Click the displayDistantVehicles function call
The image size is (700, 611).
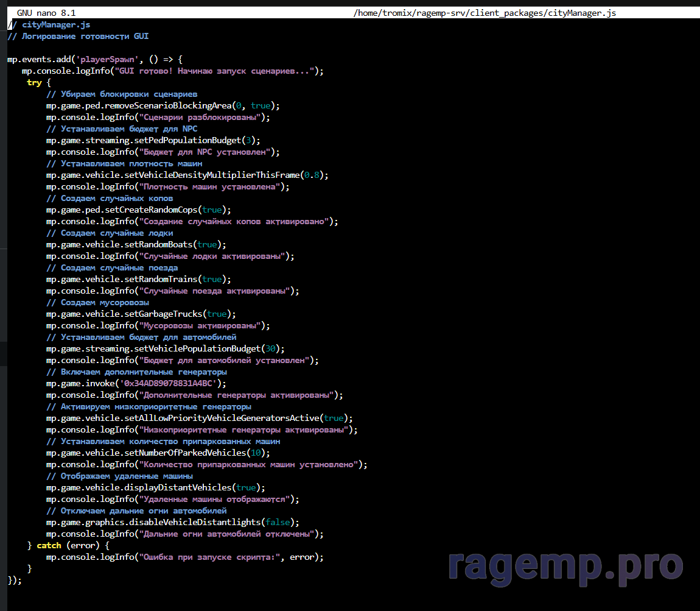184,488
